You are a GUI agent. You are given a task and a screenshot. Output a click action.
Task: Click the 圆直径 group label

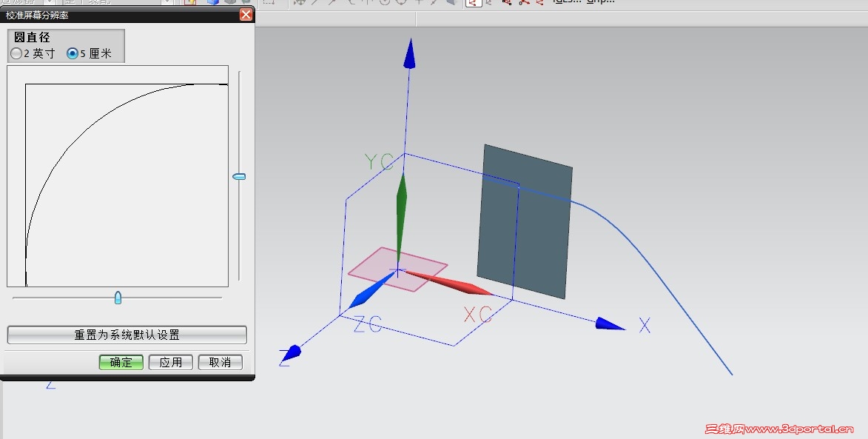[x=32, y=37]
